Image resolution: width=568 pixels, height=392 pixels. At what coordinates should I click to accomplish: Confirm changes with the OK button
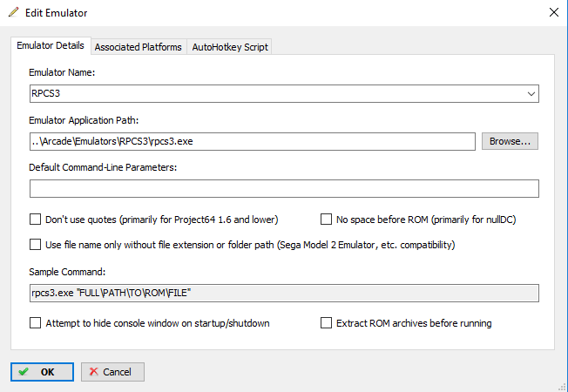click(x=42, y=372)
